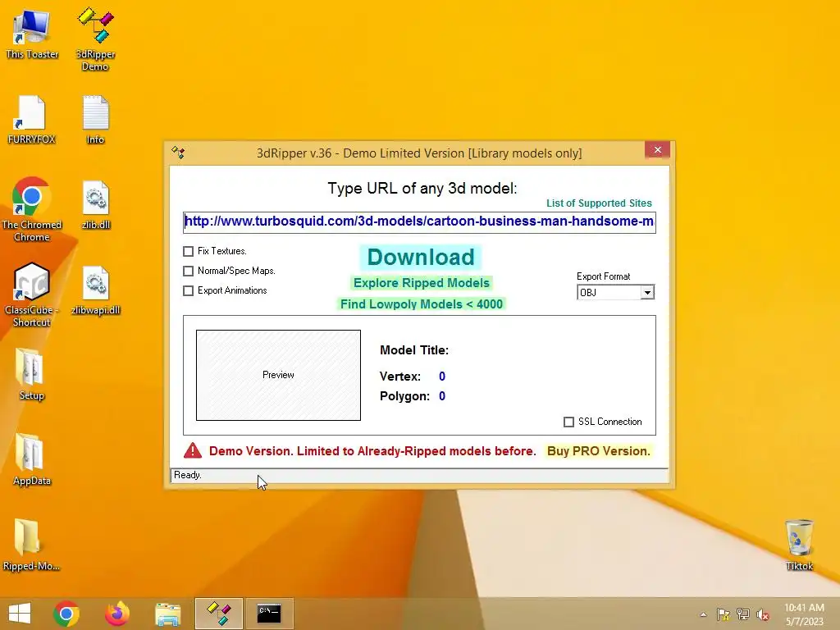The width and height of the screenshot is (840, 630).
Task: Click 'Demo Version. Limited to Already-Ripped models' text
Action: point(372,451)
